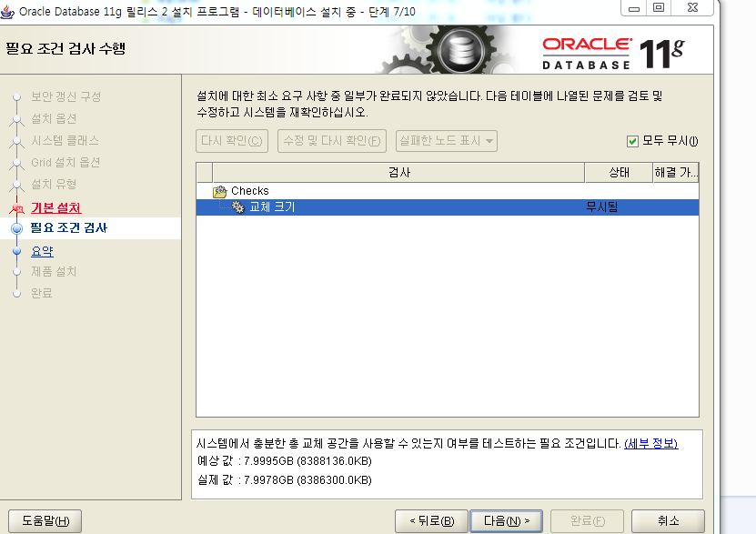Image resolution: width=756 pixels, height=534 pixels.
Task: Click the 상태 column header
Action: pyautogui.click(x=618, y=172)
